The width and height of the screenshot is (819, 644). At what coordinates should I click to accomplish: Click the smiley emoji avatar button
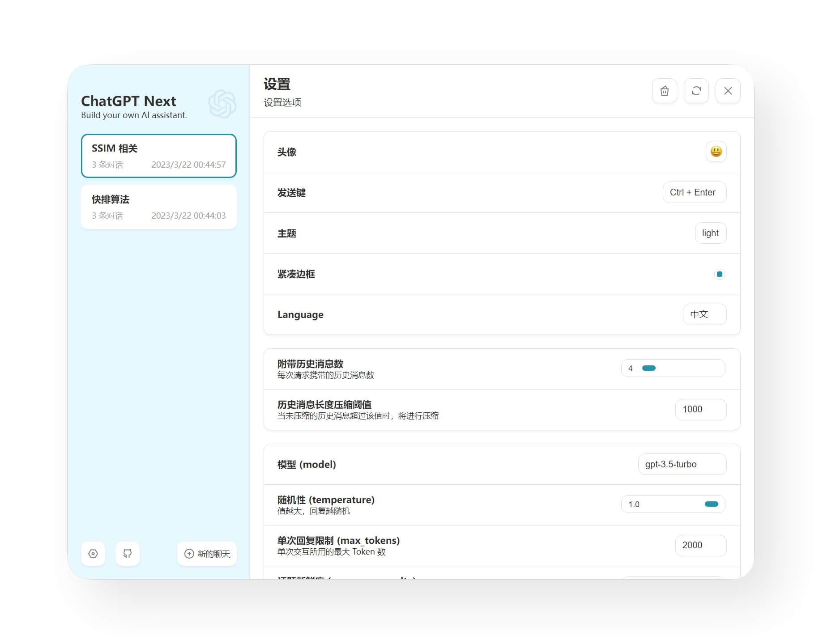click(x=716, y=152)
